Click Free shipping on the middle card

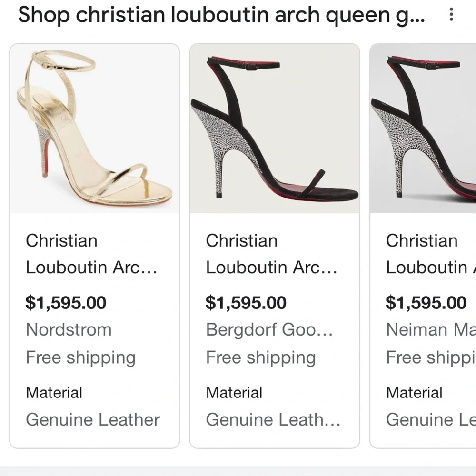(260, 357)
